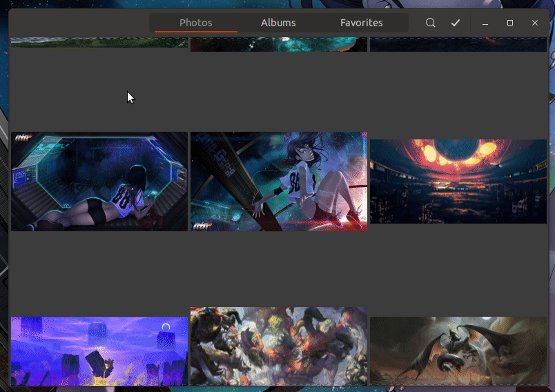Open the floating girl in space photo
The image size is (555, 392).
(x=279, y=182)
